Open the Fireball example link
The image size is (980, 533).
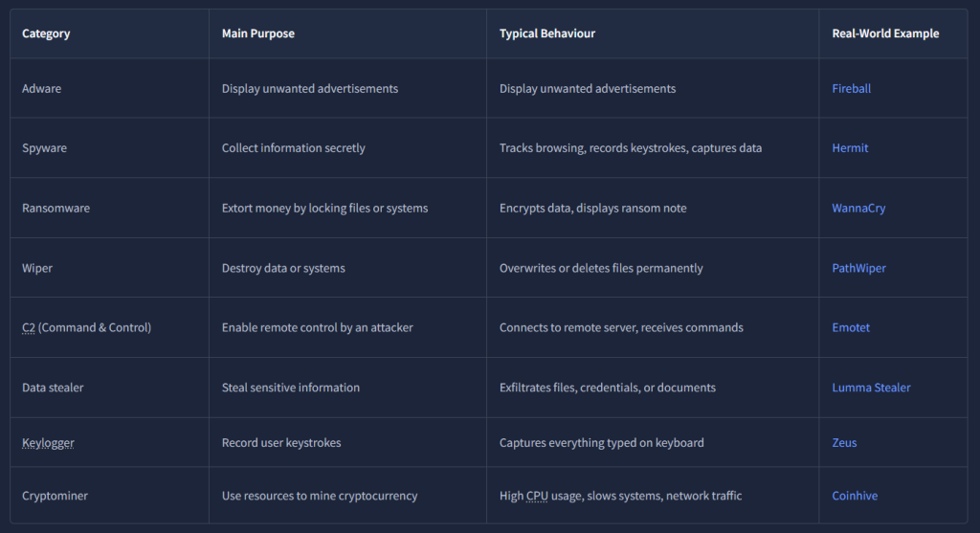(851, 89)
